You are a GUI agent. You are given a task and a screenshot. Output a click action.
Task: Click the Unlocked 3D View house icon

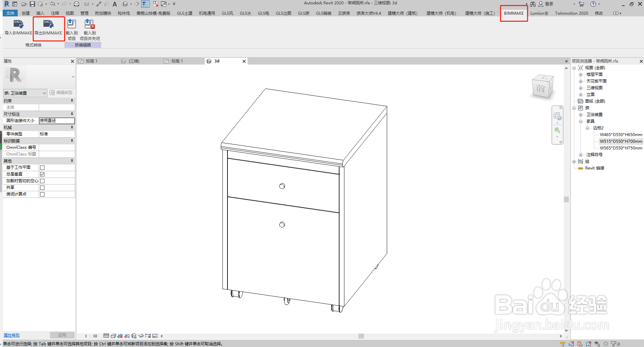[134, 336]
